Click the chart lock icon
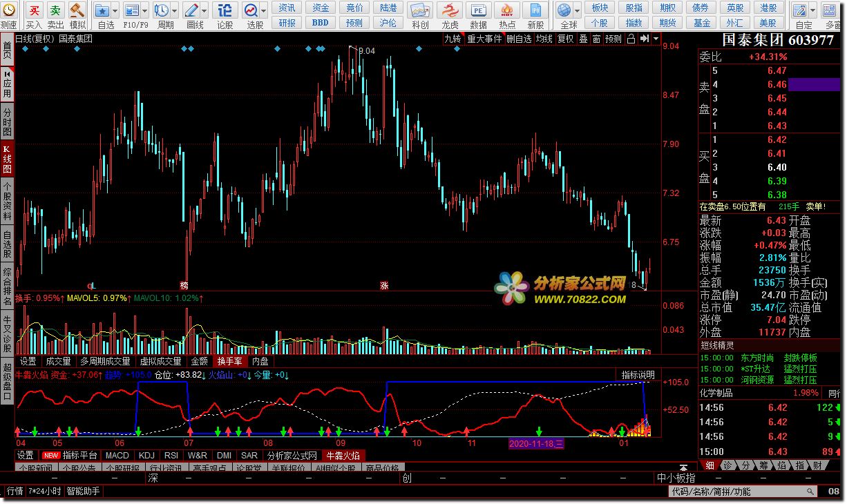Image resolution: width=847 pixels, height=504 pixels. tap(630, 39)
